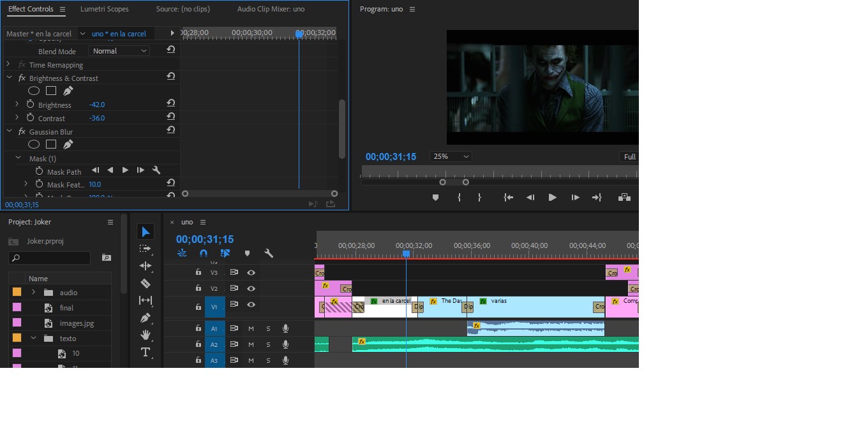Step back one frame

coord(530,198)
